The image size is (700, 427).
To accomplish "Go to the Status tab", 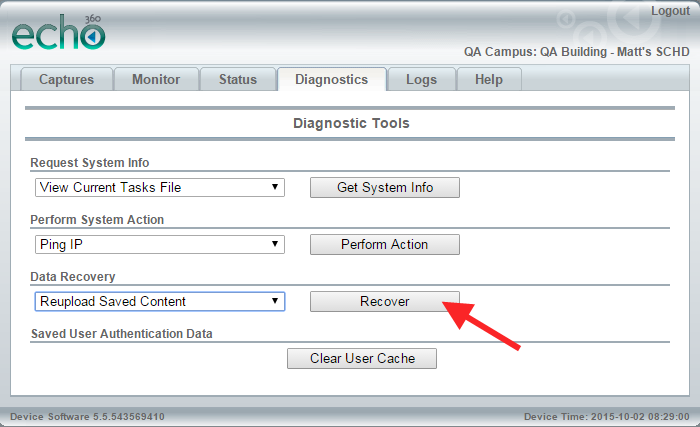I will pyautogui.click(x=238, y=80).
